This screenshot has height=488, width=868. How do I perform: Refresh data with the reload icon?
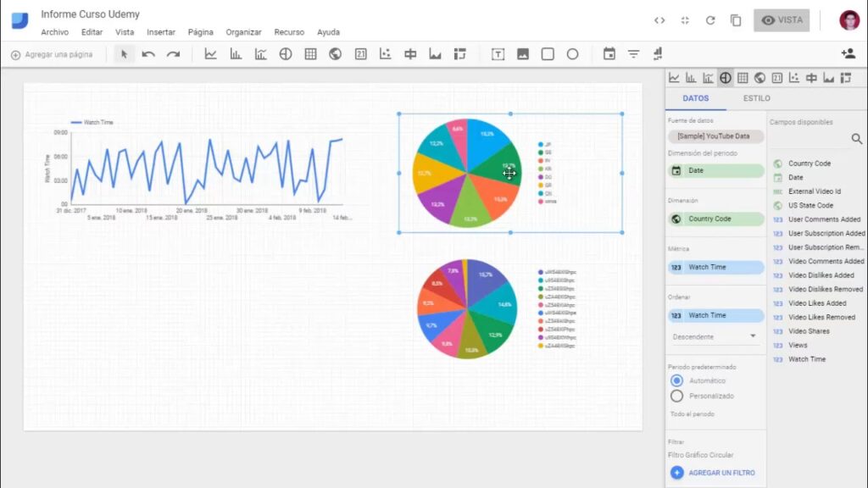tap(710, 20)
